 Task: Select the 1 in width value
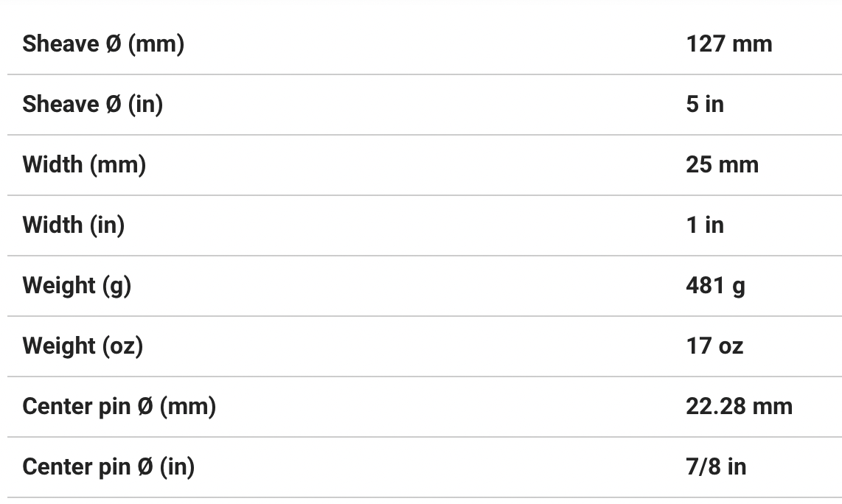pos(704,225)
